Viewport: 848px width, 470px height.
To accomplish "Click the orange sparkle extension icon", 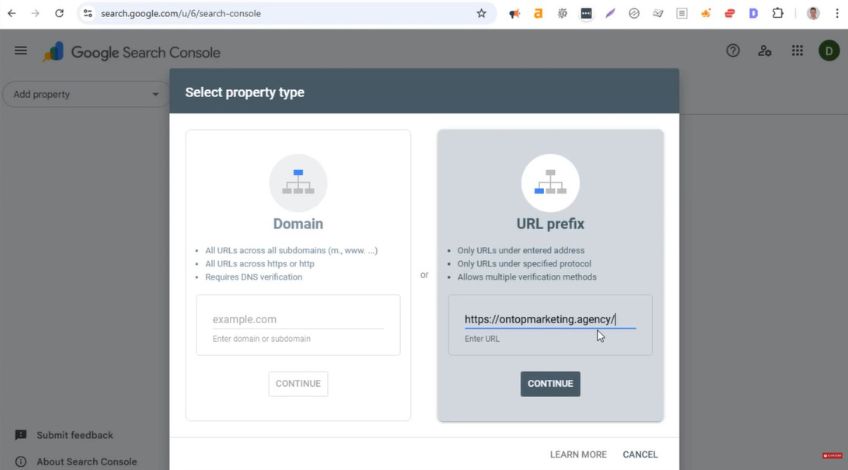I will click(706, 14).
